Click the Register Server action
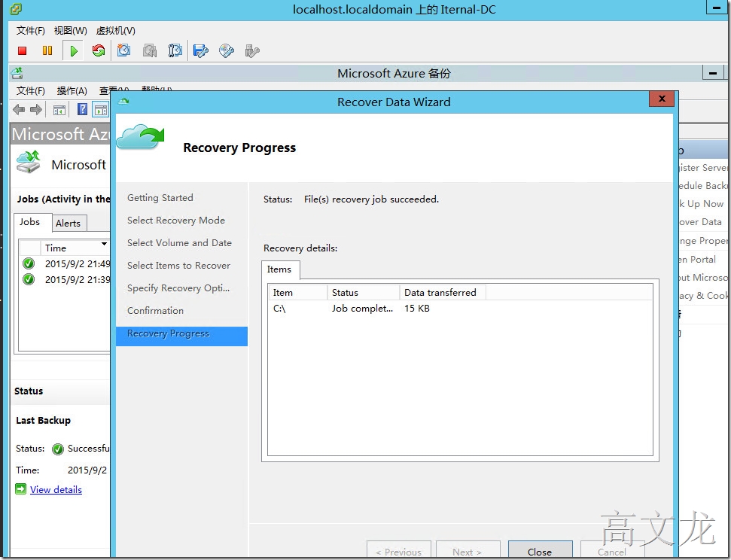The width and height of the screenshot is (731, 560). (x=702, y=167)
